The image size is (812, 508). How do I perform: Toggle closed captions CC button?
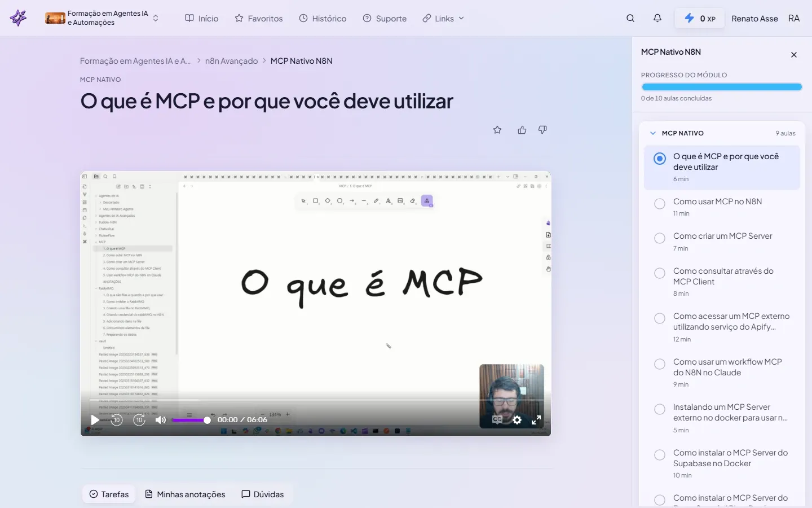pyautogui.click(x=497, y=420)
